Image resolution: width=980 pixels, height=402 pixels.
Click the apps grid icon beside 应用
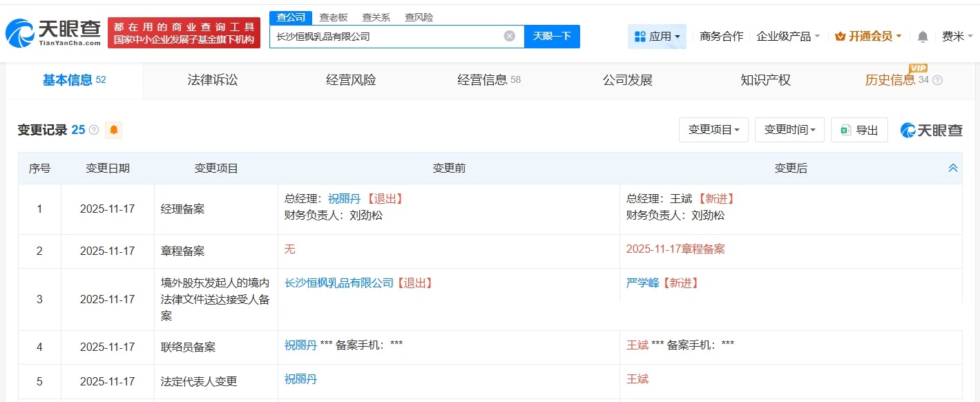click(641, 36)
